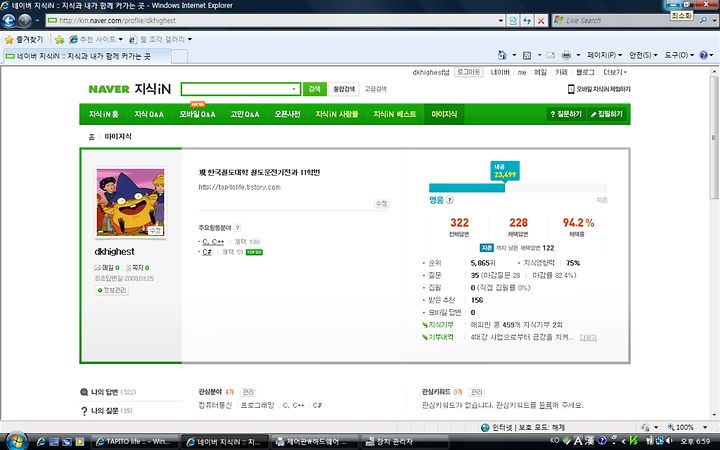Switch to the TAPITO life taskbar window
This screenshot has height=450, width=720.
(x=134, y=442)
